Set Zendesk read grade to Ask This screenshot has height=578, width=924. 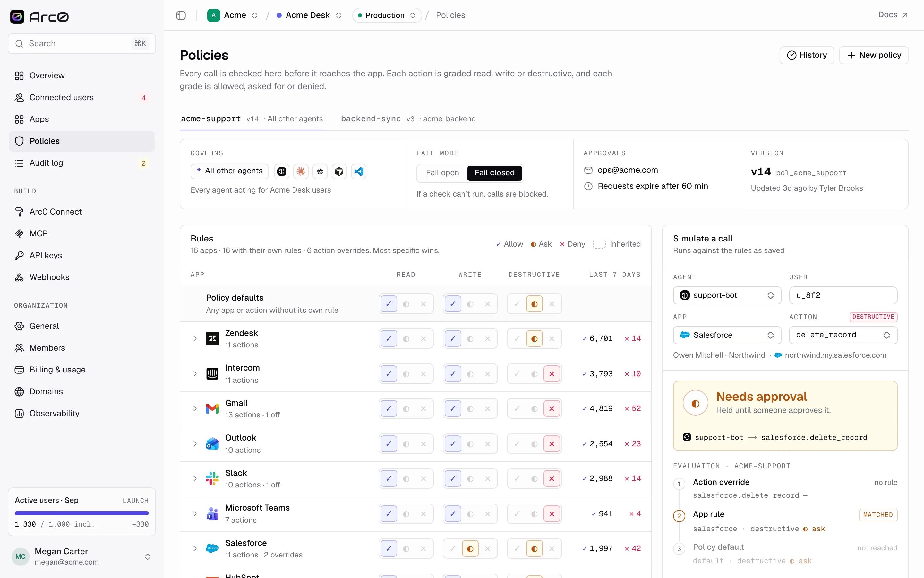(406, 339)
